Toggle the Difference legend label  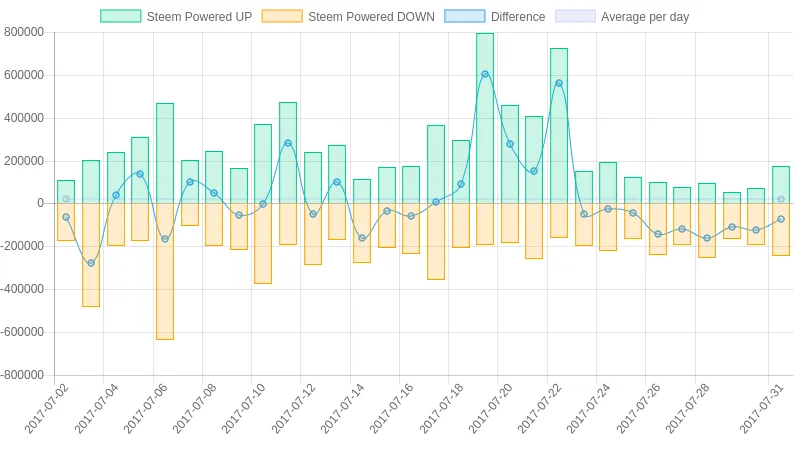point(518,17)
